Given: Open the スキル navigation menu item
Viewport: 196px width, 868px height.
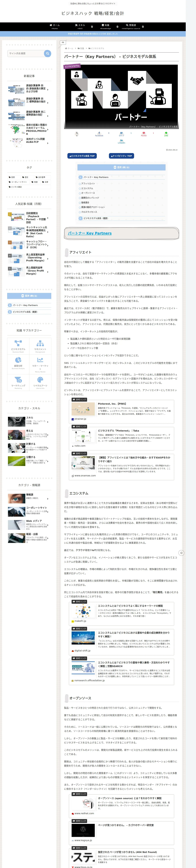Looking at the screenshot, I should click(x=80, y=27).
